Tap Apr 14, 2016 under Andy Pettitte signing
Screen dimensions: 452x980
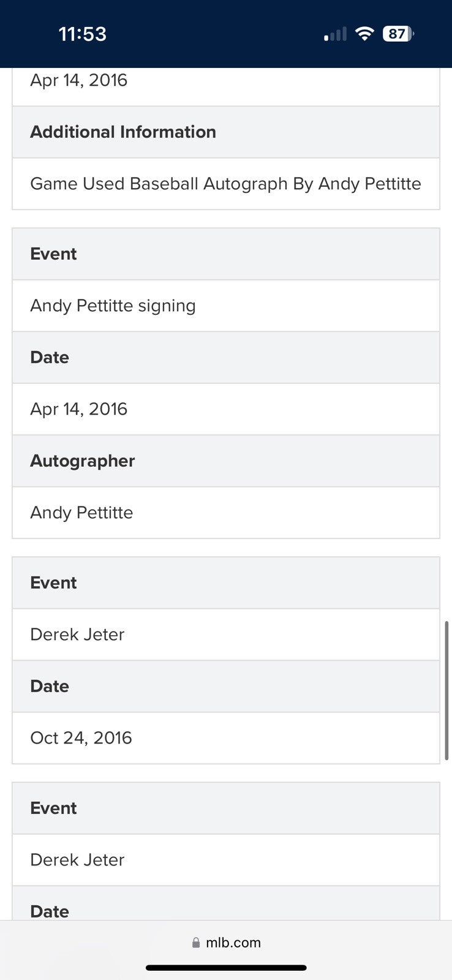click(x=78, y=409)
